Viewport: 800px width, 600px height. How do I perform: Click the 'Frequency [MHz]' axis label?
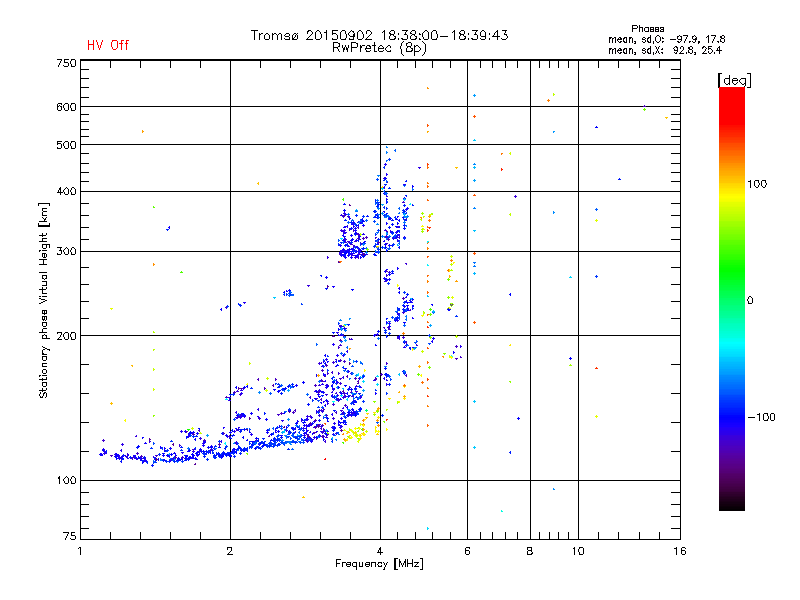click(379, 564)
